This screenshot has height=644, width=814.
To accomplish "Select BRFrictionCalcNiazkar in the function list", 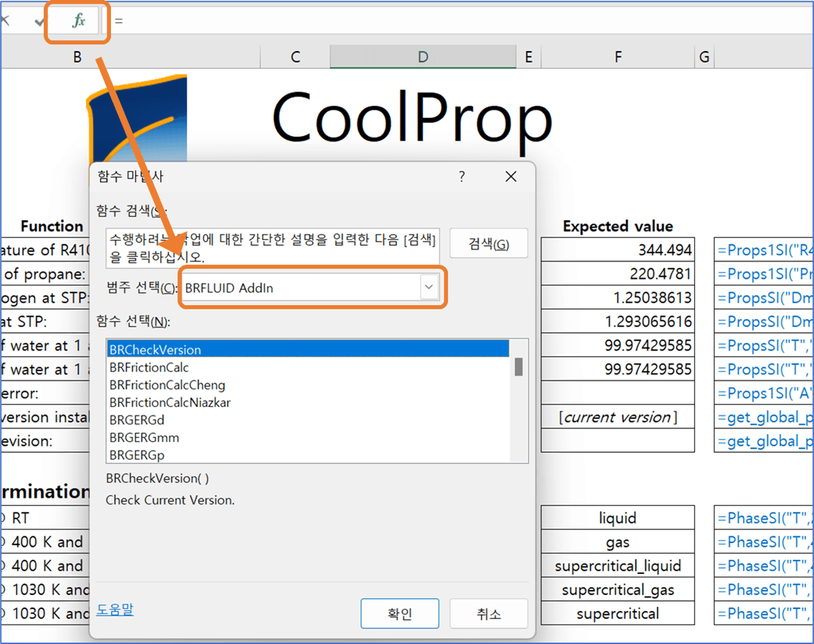I will coord(307,402).
